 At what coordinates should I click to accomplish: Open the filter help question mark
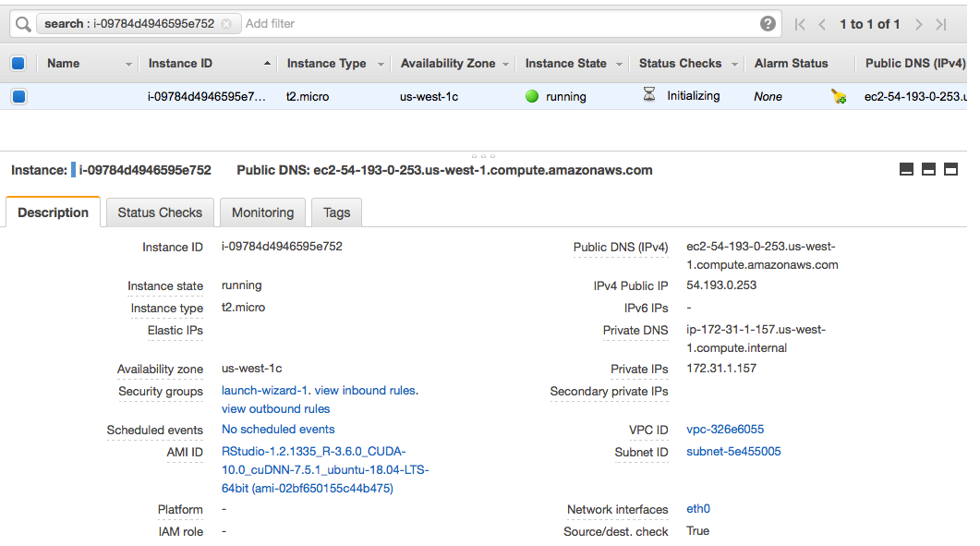coord(768,24)
